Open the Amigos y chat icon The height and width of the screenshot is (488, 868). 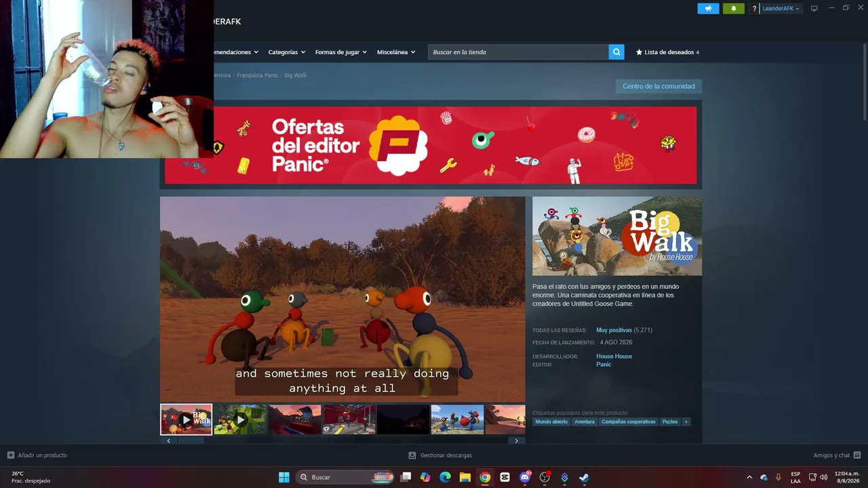pyautogui.click(x=857, y=455)
